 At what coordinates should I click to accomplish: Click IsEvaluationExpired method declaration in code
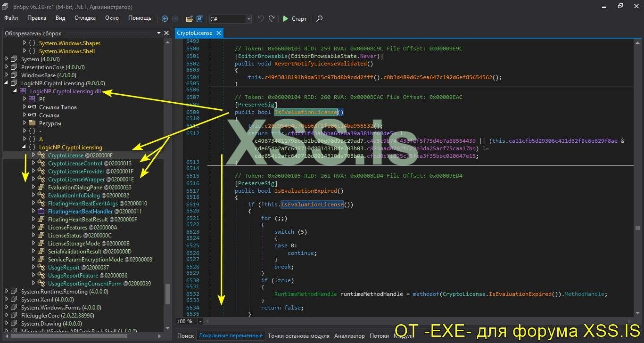click(x=305, y=191)
